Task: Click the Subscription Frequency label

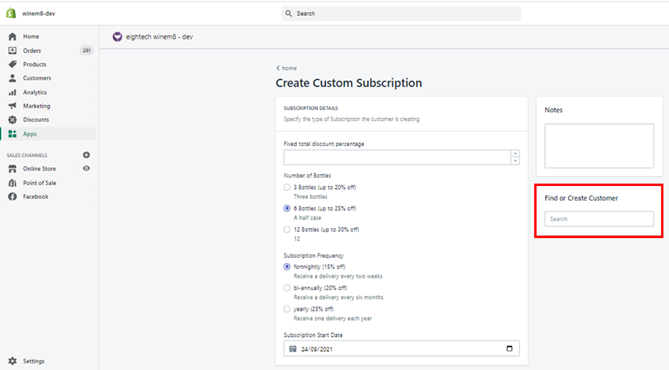Action: point(314,256)
